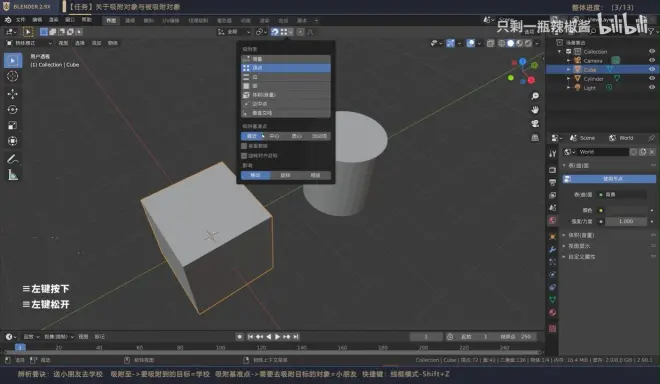Hide the Cylinder with its eye icon
This screenshot has width=660, height=384.
click(x=652, y=78)
